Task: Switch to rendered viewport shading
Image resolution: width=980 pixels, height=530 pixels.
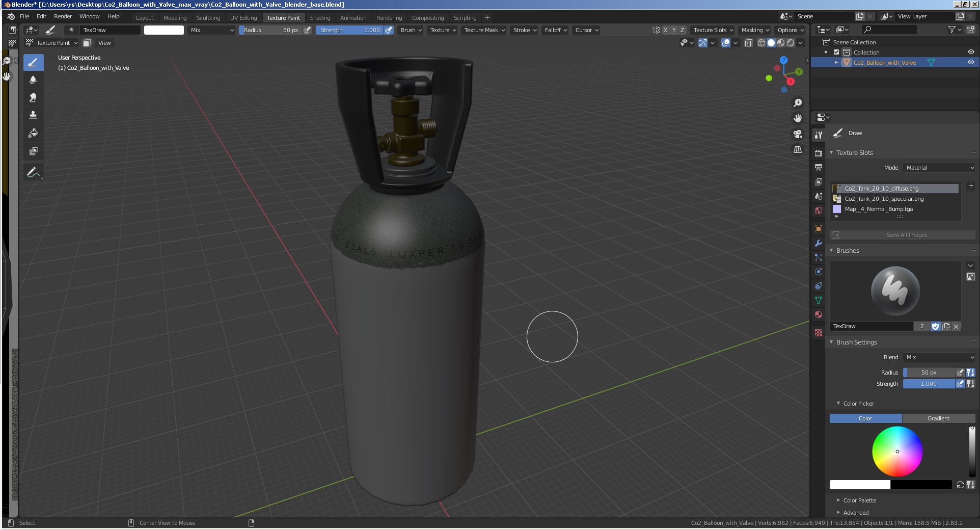Action: [x=791, y=43]
